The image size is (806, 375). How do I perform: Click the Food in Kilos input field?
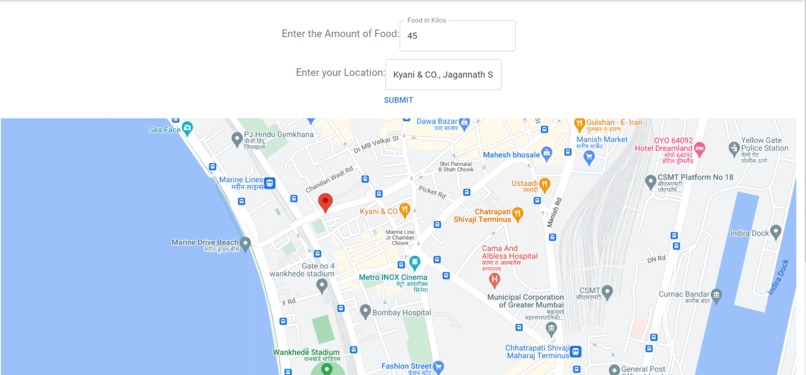(x=457, y=35)
